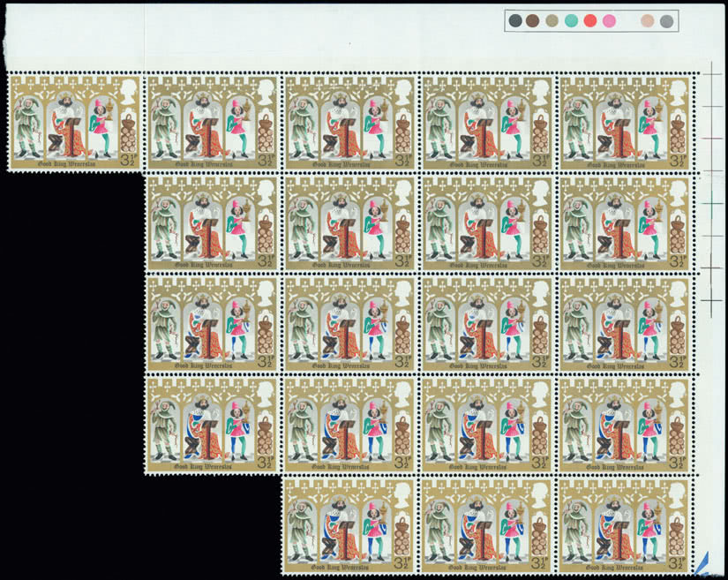
Task: Click the olive-tan colour dot
Action: point(552,20)
